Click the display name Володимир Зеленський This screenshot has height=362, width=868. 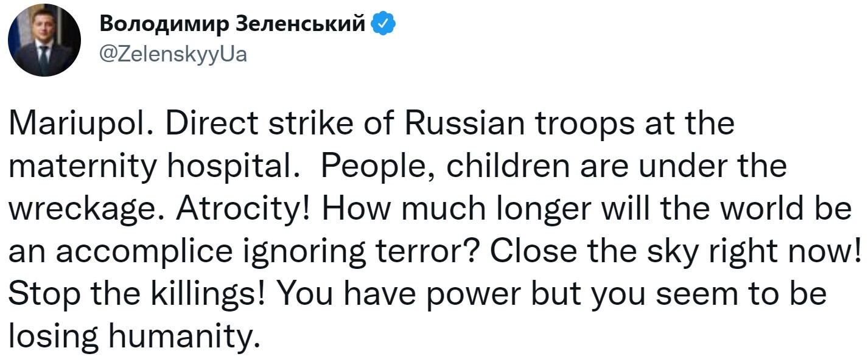coord(232,24)
